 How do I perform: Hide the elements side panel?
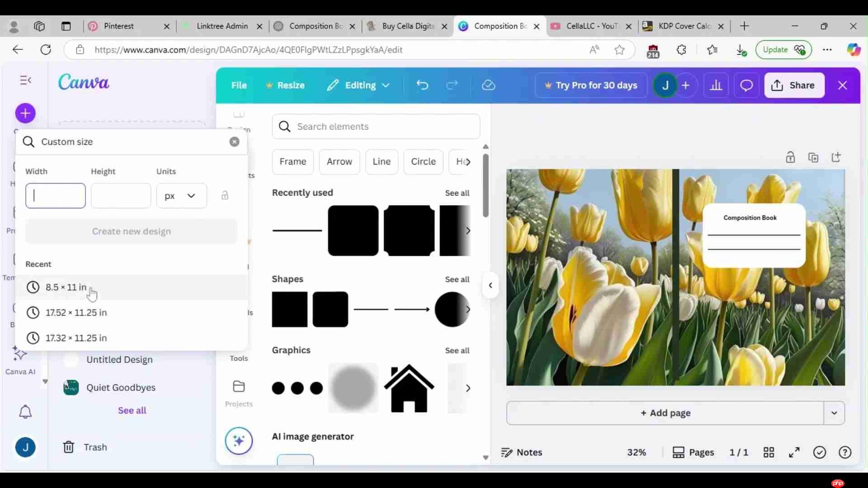point(491,286)
